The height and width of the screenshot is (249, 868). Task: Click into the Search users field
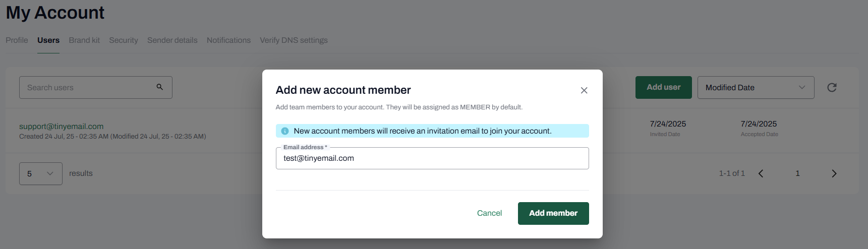click(88, 88)
